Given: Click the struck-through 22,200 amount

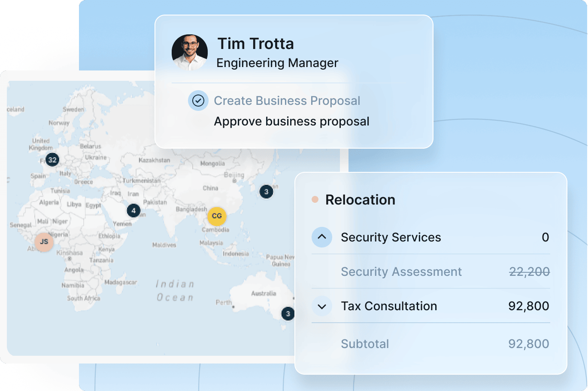Looking at the screenshot, I should pyautogui.click(x=529, y=272).
